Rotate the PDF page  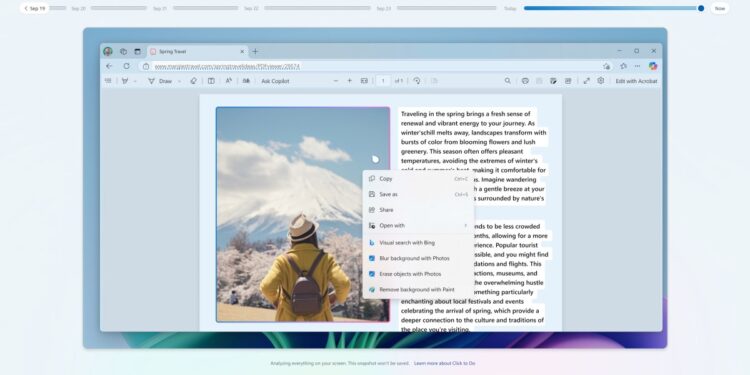(x=417, y=81)
